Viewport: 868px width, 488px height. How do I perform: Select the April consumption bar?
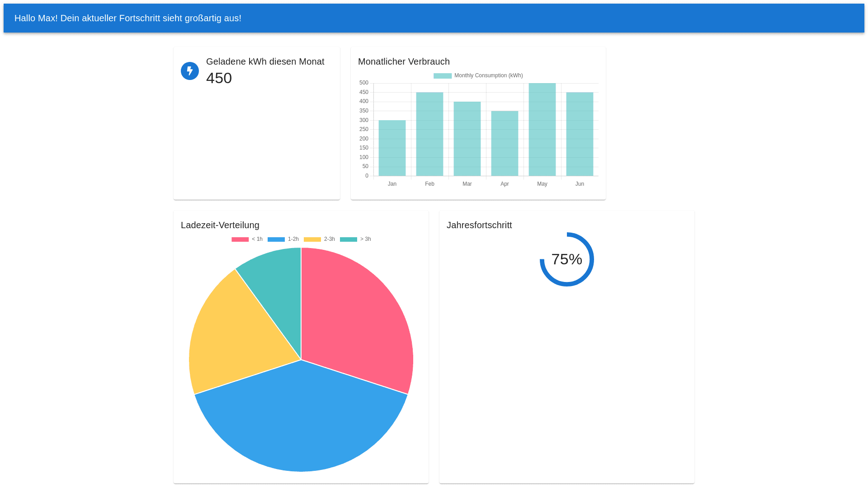(505, 144)
